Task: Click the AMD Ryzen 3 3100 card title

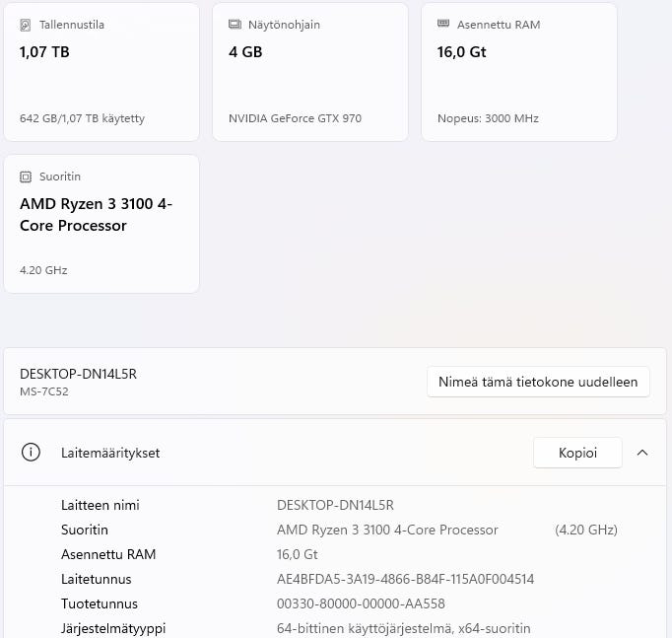Action: click(x=96, y=214)
